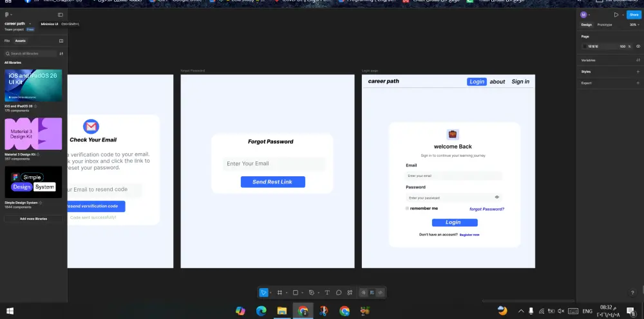Click the 1E1E1E hex color value
644x319 pixels.
pyautogui.click(x=593, y=46)
